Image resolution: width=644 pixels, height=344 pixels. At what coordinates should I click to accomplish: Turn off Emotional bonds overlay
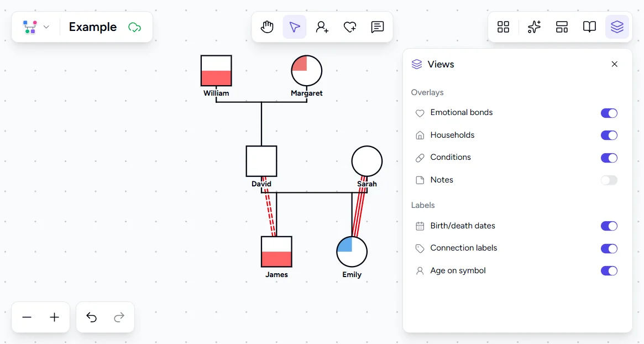(609, 113)
